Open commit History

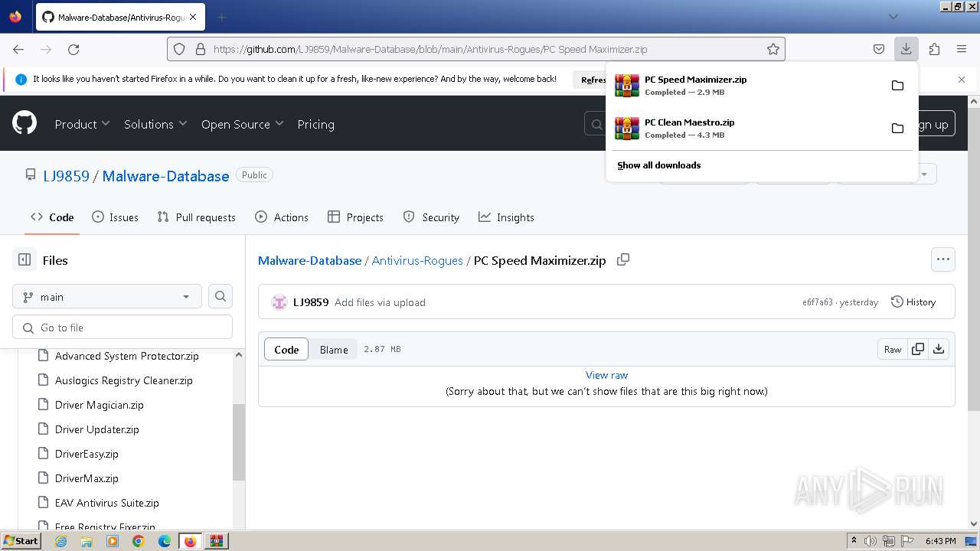pyautogui.click(x=913, y=302)
